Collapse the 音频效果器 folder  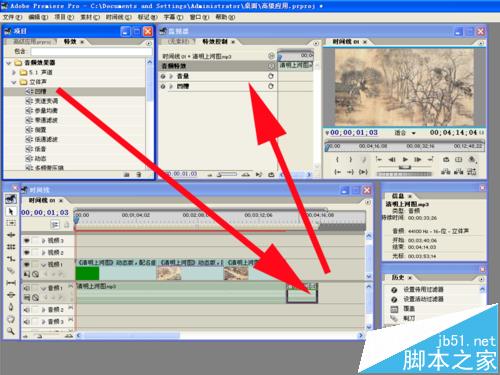coord(9,63)
